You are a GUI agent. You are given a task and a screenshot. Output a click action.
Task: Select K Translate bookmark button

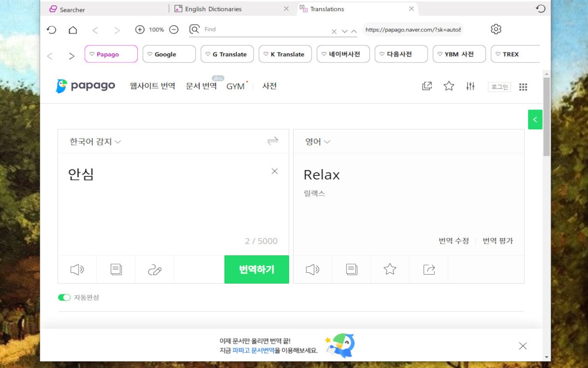[285, 54]
